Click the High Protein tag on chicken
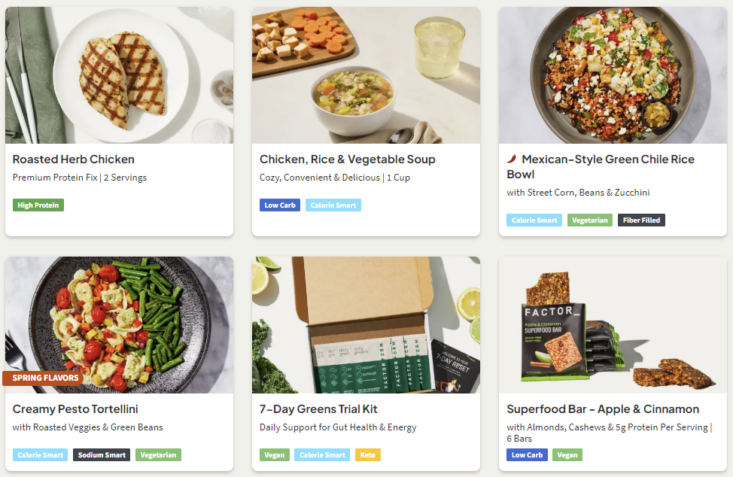Image resolution: width=733 pixels, height=477 pixels. 39,205
